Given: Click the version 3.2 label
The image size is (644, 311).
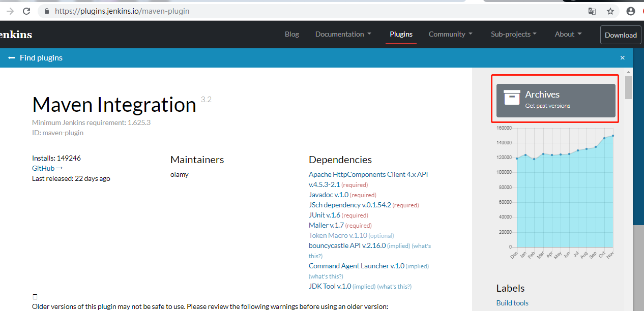Looking at the screenshot, I should tap(206, 100).
